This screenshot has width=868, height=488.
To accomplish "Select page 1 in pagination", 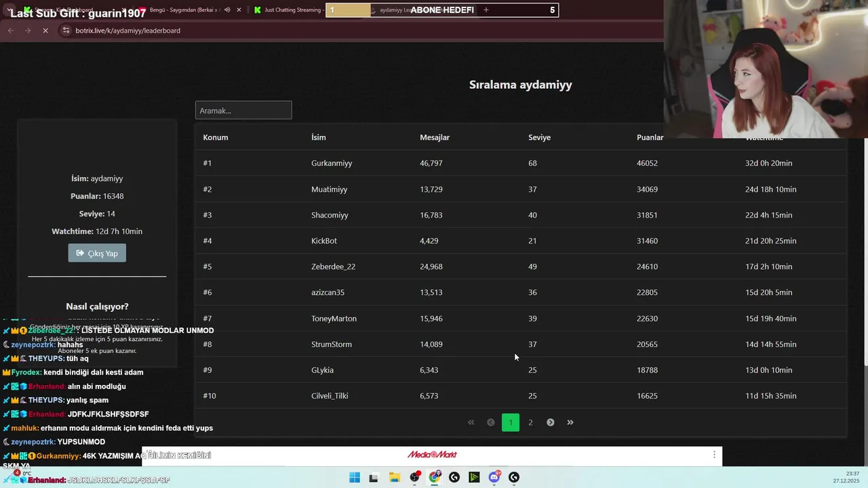I will tap(511, 422).
